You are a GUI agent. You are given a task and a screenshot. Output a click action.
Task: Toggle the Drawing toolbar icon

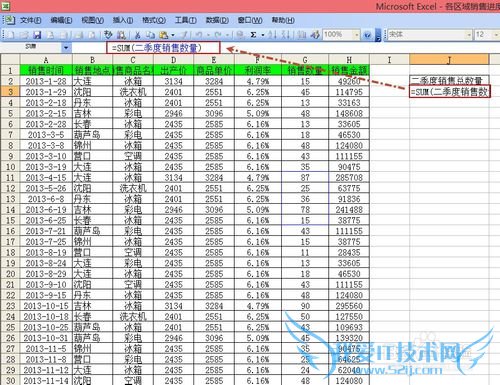tap(315, 35)
